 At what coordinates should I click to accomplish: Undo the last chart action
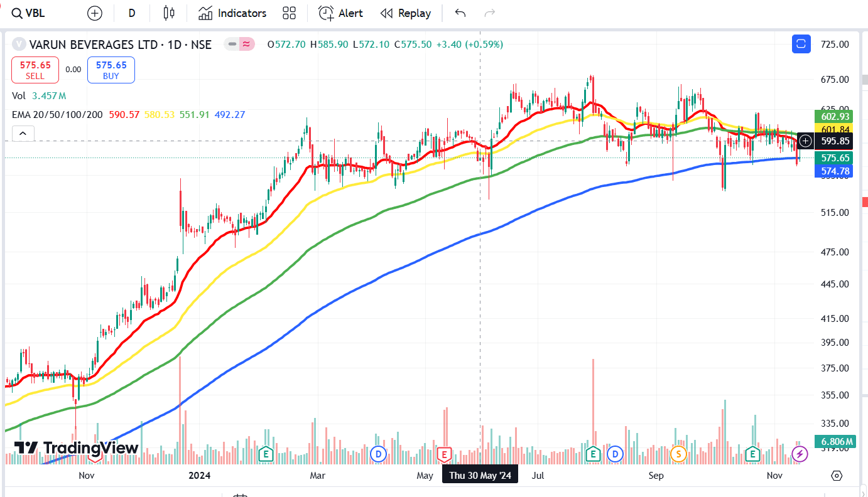[460, 13]
